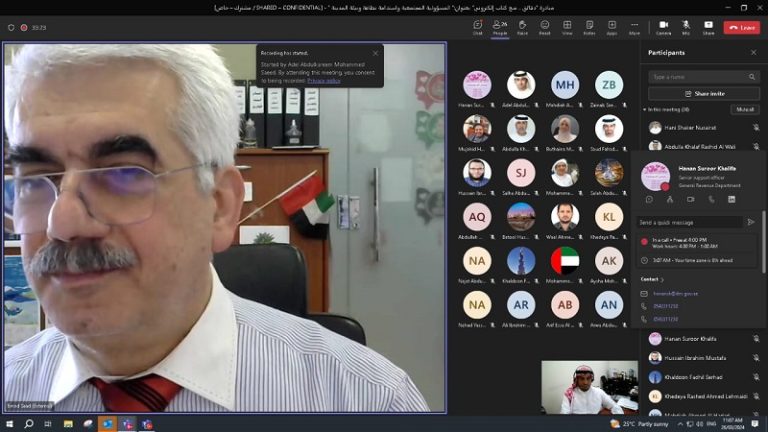Click the Leave meeting button
The image size is (768, 432).
pos(742,28)
